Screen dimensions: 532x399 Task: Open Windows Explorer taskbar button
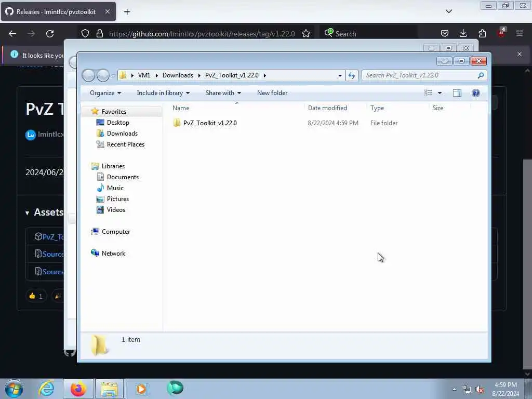[109, 389]
